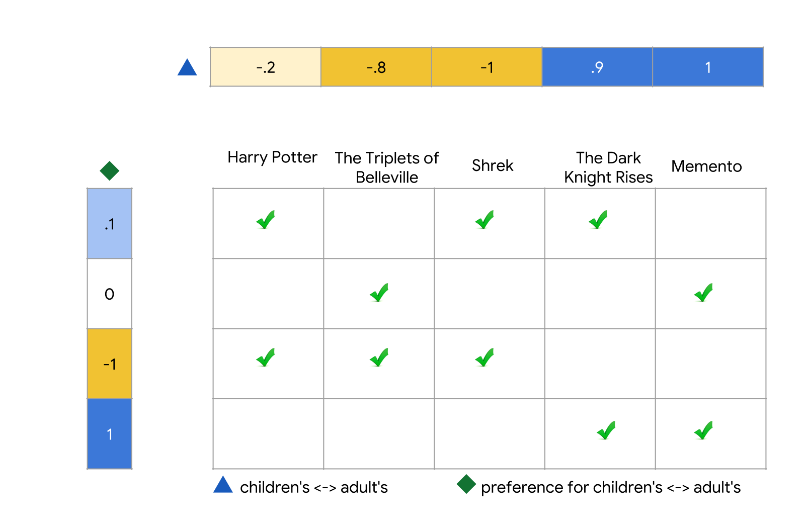Screen dimensions: 805x532
Task: Select the light blue .1 cell
Action: (110, 224)
